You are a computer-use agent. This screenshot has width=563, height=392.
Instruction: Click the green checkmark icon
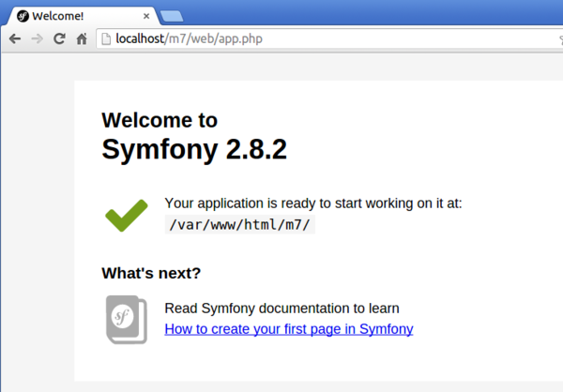click(126, 215)
